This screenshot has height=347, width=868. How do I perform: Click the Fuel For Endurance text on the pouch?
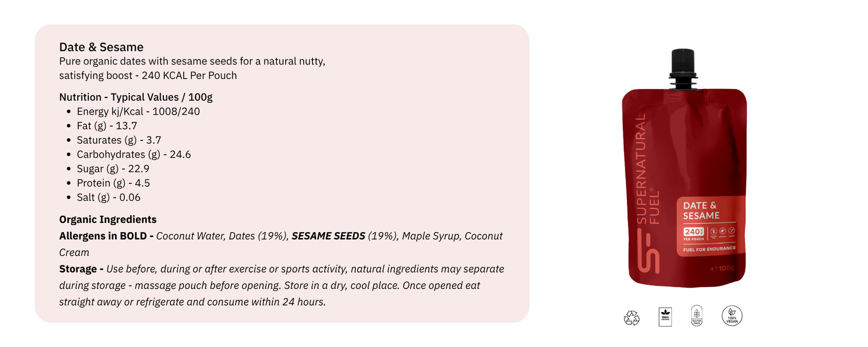pyautogui.click(x=709, y=249)
